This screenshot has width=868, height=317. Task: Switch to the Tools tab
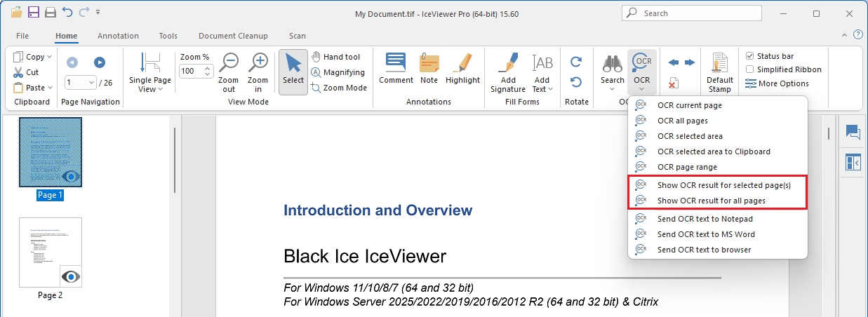pos(168,36)
